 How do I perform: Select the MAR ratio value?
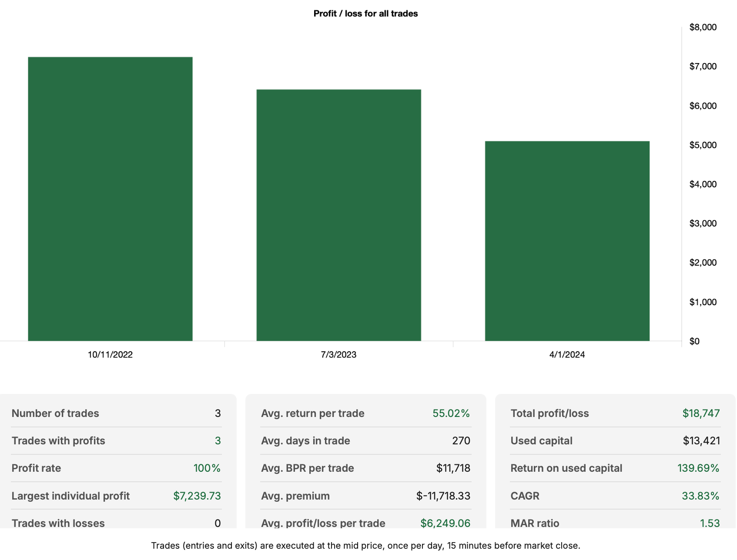tap(713, 523)
